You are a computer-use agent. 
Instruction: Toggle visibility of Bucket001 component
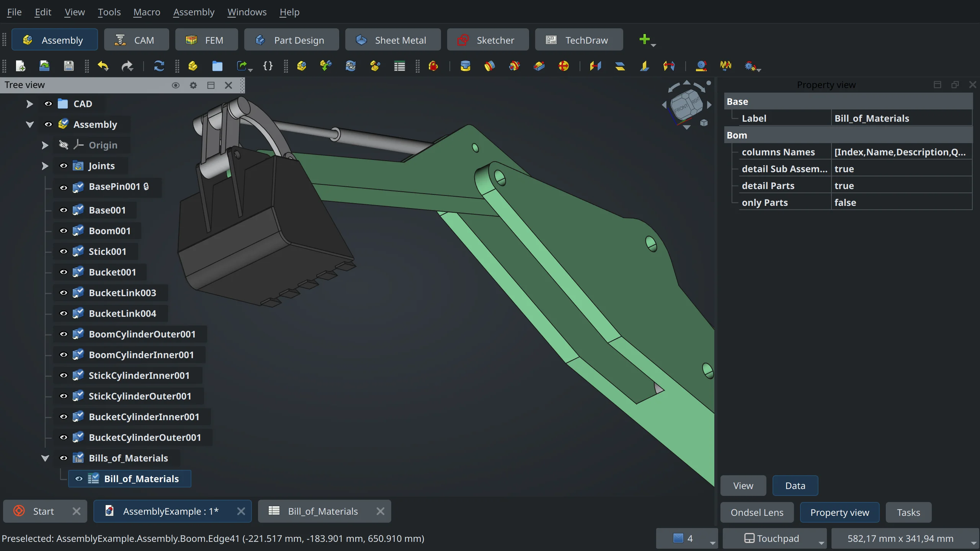(63, 272)
